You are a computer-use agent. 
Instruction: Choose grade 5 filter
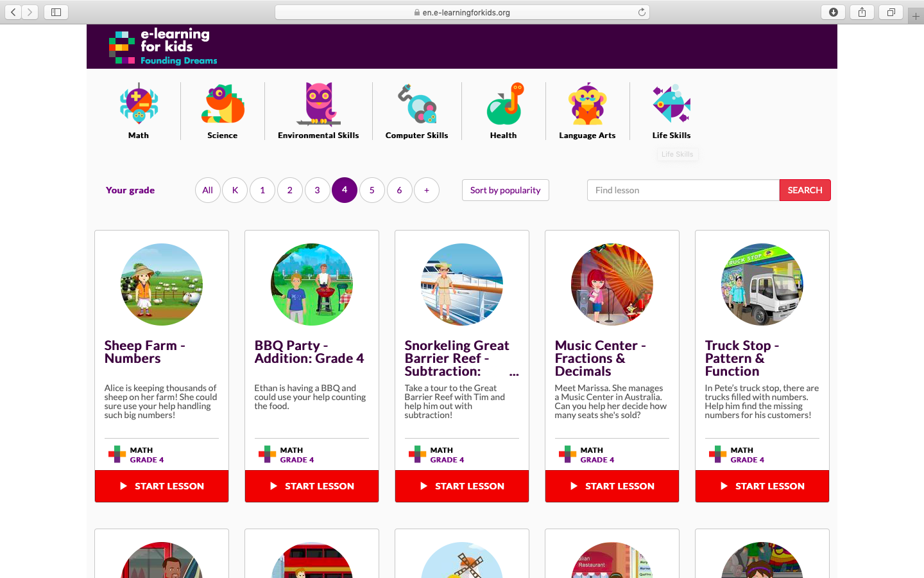[x=372, y=190]
